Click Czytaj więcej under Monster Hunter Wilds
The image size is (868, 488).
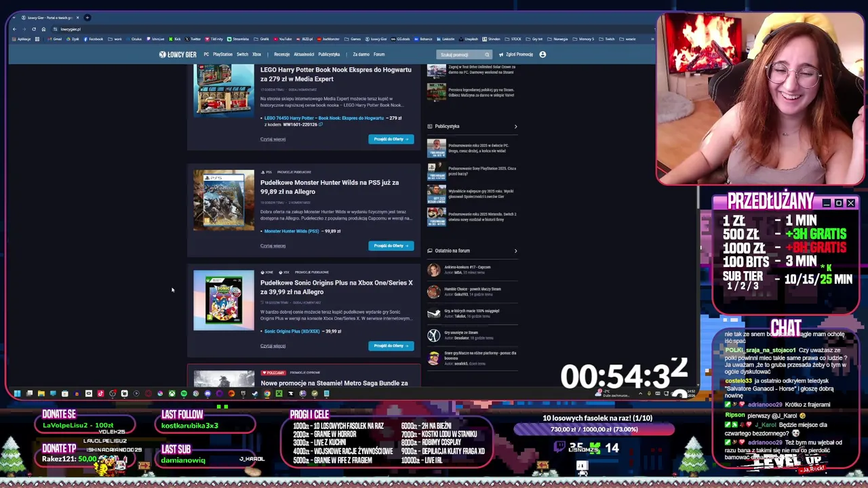273,245
